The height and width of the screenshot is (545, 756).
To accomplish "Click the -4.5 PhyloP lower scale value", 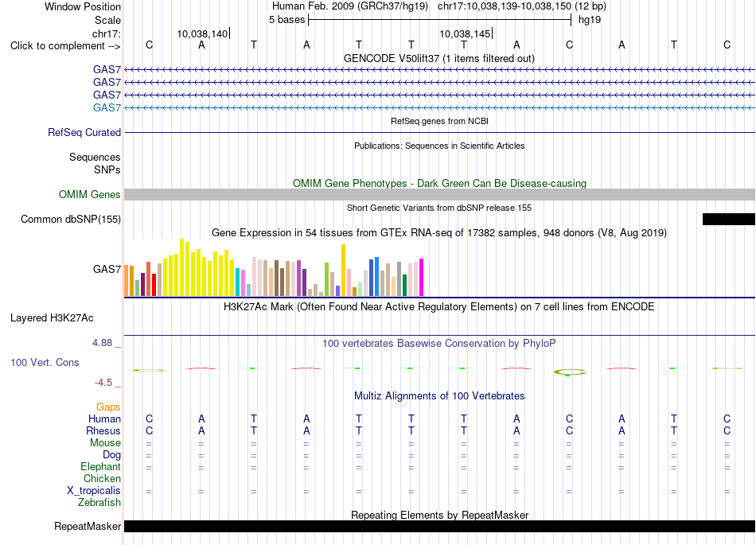I will [103, 383].
